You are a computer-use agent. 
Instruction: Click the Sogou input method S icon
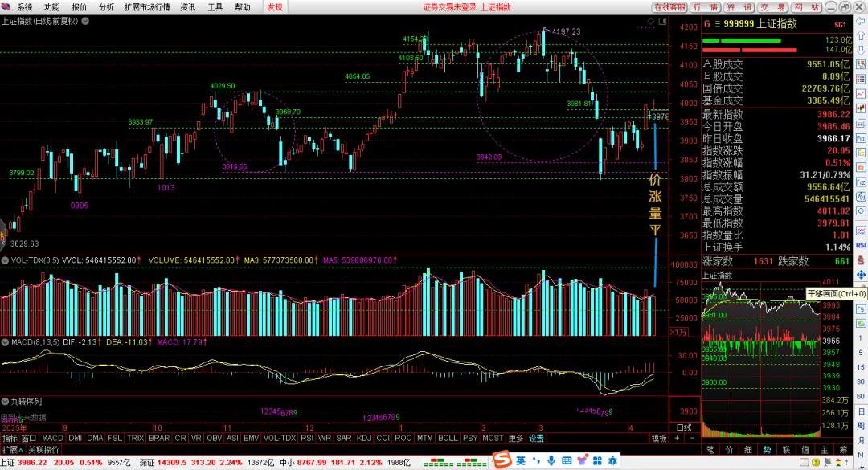[x=502, y=460]
